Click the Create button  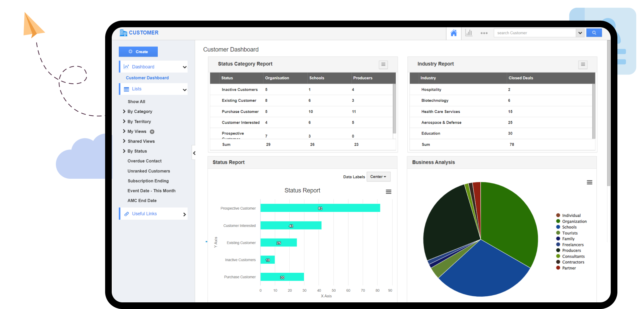tap(138, 52)
